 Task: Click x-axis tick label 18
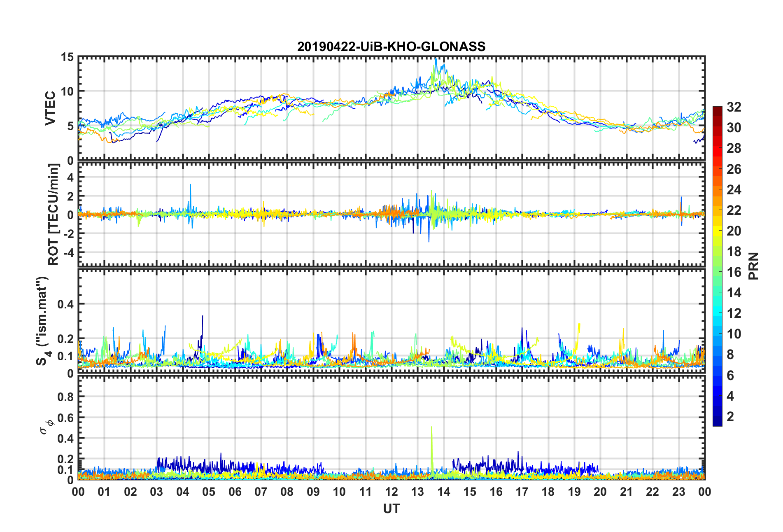point(548,492)
